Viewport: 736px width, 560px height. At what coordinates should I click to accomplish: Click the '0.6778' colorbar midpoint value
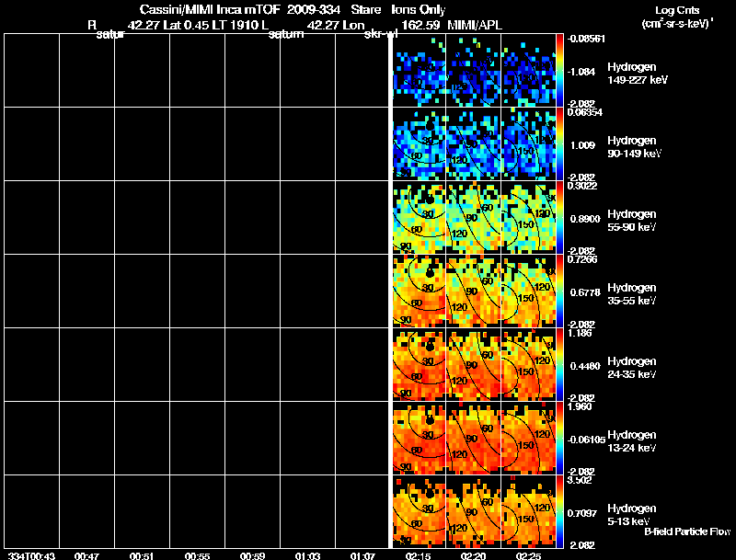[x=585, y=292]
